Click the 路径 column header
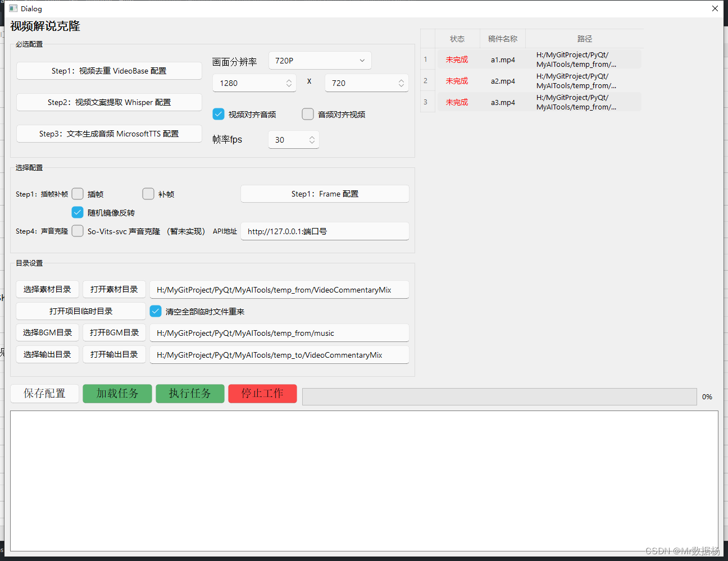728x561 pixels. 584,39
